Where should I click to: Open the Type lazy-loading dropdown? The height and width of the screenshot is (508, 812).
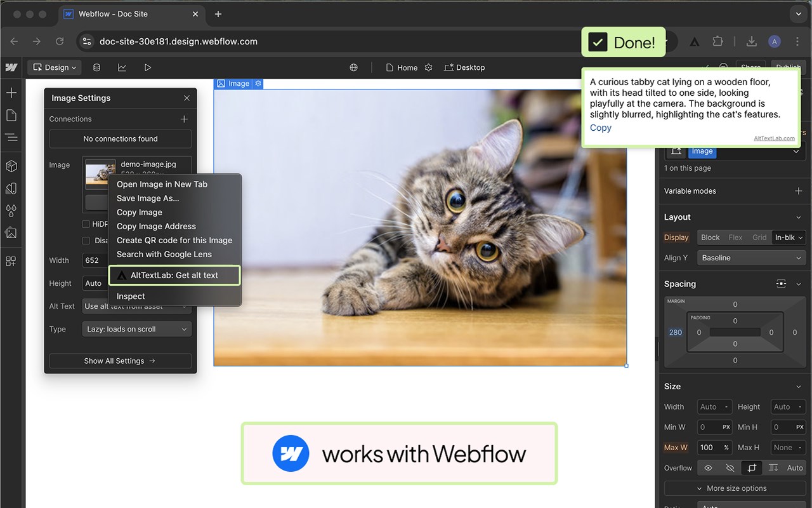pos(136,329)
